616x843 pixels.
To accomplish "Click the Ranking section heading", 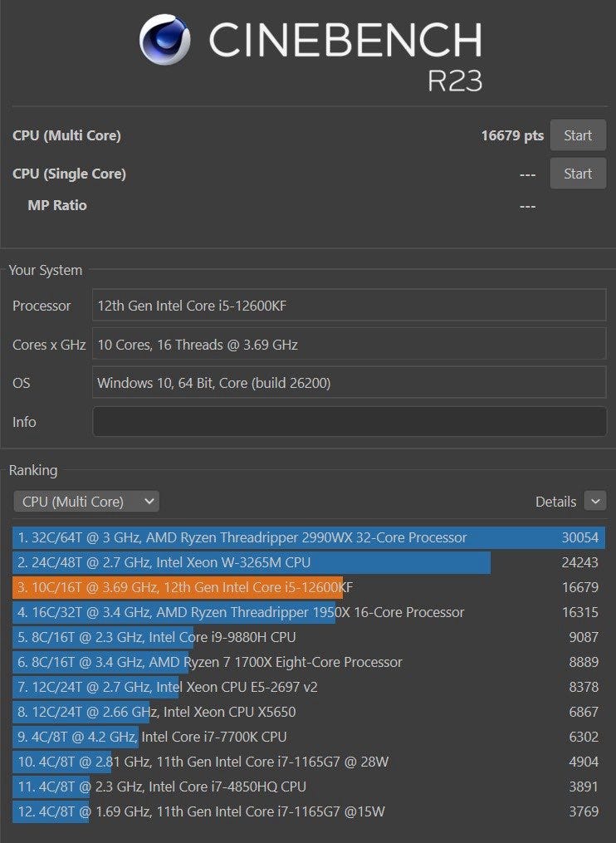I will (33, 470).
